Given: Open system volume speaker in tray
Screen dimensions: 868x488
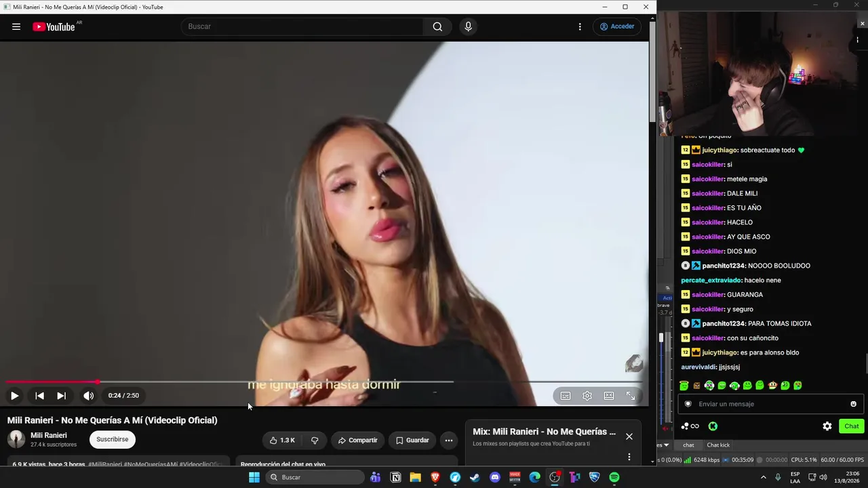Looking at the screenshot, I should 823,477.
